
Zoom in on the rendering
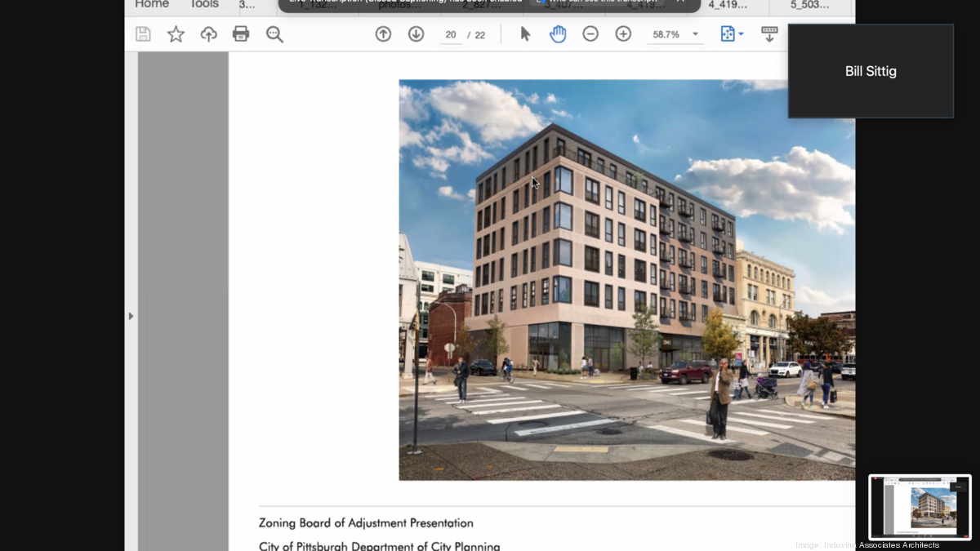click(x=623, y=33)
